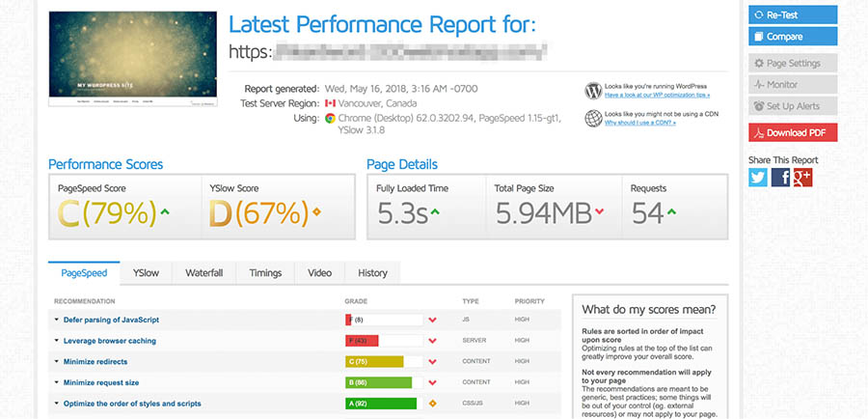The width and height of the screenshot is (868, 419).
Task: Click the Twitter share icon
Action: 758,177
